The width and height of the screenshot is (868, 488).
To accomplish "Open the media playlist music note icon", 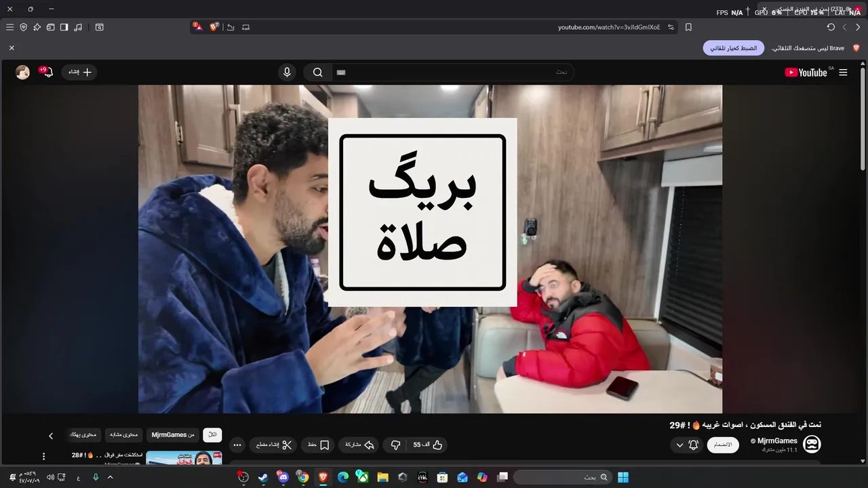I will click(78, 27).
